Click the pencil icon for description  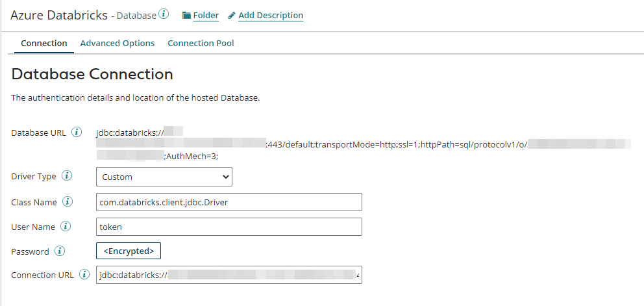click(232, 15)
